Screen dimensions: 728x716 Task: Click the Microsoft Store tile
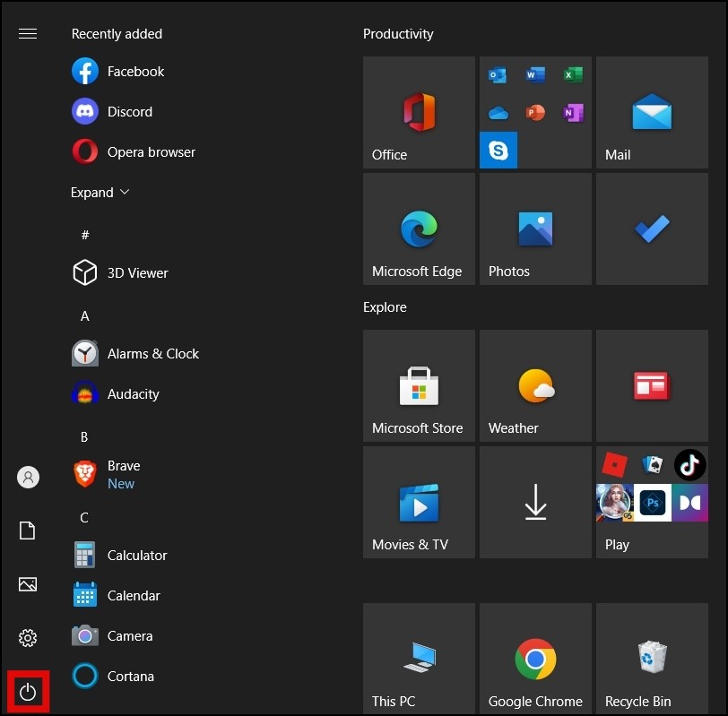coord(419,385)
